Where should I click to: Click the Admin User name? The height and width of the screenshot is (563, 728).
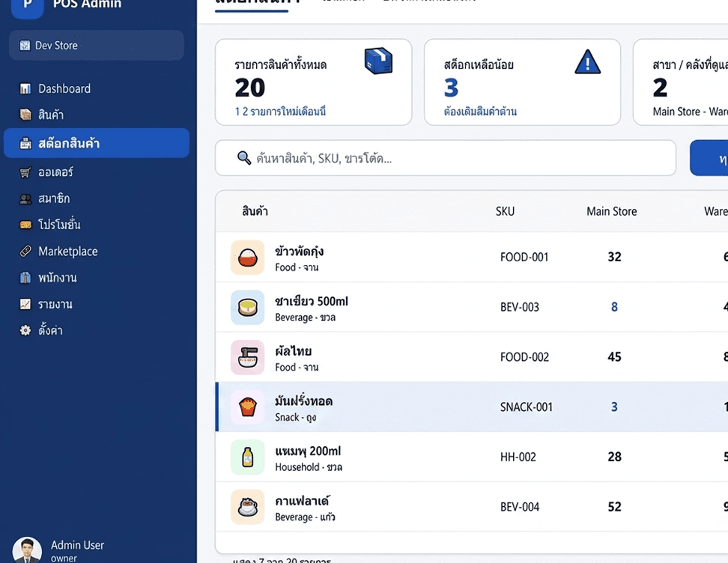pos(77,545)
